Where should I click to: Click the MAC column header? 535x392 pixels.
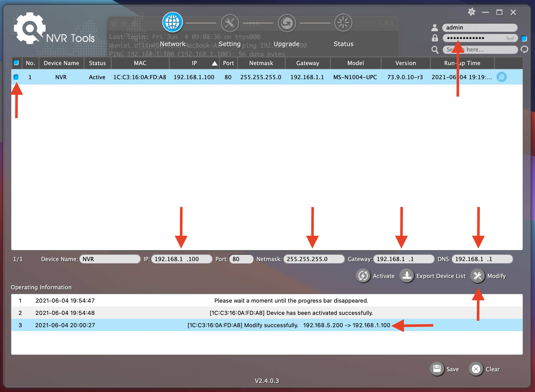coord(140,63)
